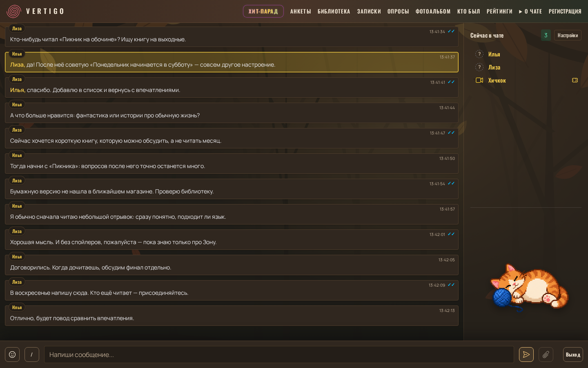Click the Лиза name tag on the 13:41:34 message
588x368 pixels.
(17, 29)
